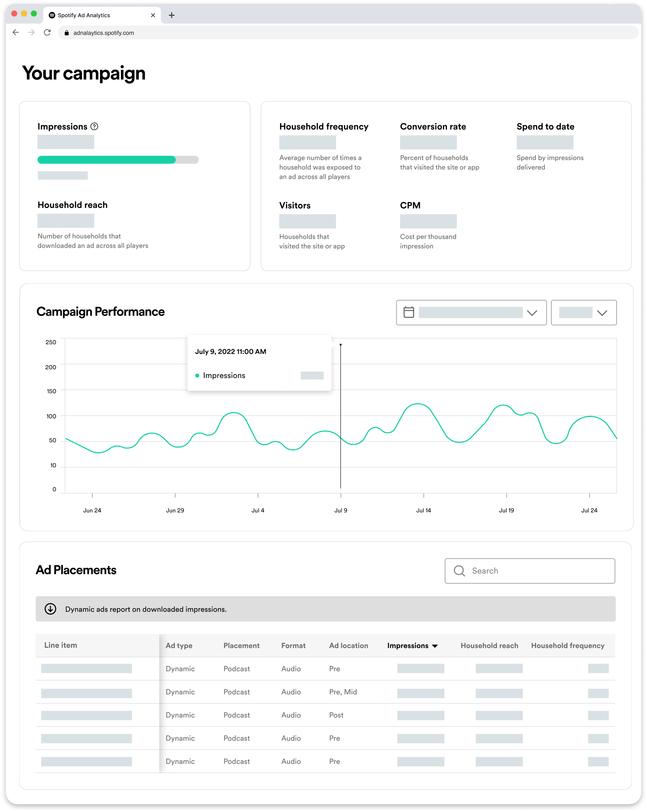Screen dimensions: 647x812
Task: Click the download icon in dynamic ads banner
Action: tap(51, 609)
